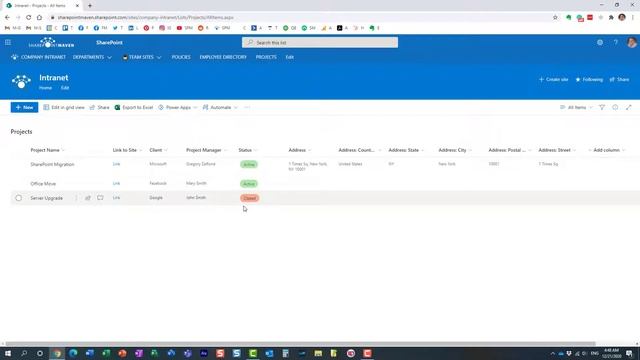Open the Add column dropdown
Image resolution: width=640 pixels, height=360 pixels.
coord(607,150)
